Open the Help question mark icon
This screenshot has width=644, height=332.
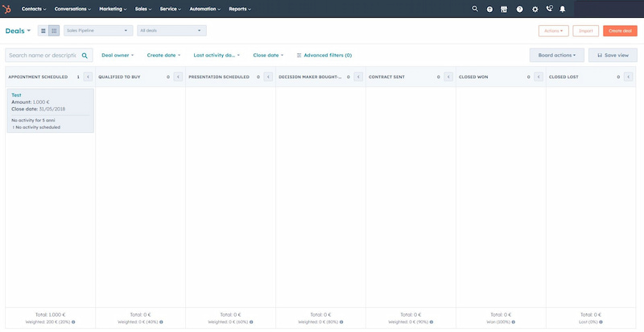(x=519, y=9)
